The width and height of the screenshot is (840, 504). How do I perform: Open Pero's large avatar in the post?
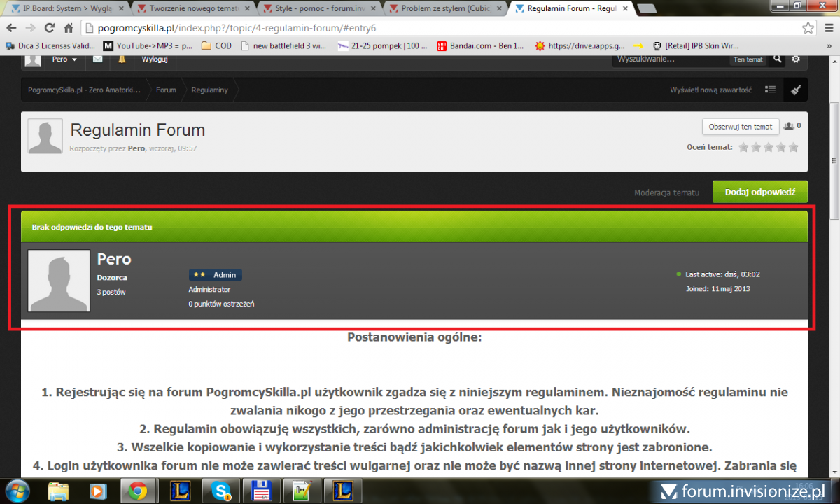59,281
